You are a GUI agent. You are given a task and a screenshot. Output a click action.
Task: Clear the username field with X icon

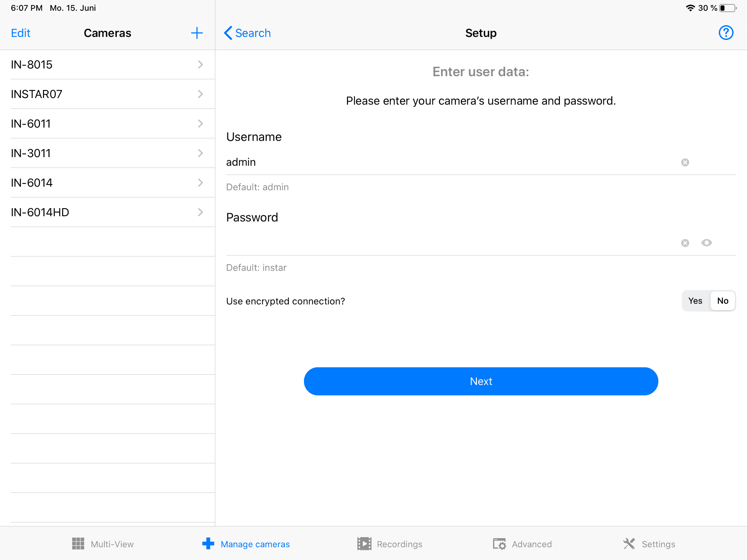(685, 162)
